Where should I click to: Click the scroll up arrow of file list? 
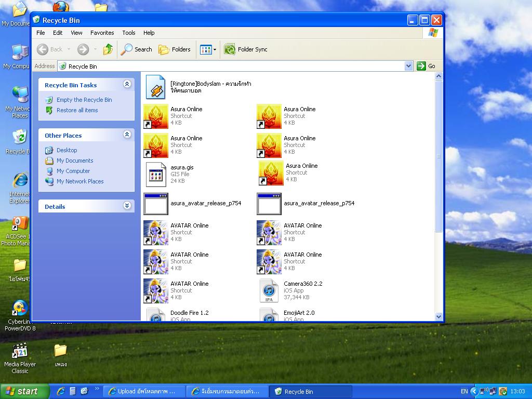[438, 76]
